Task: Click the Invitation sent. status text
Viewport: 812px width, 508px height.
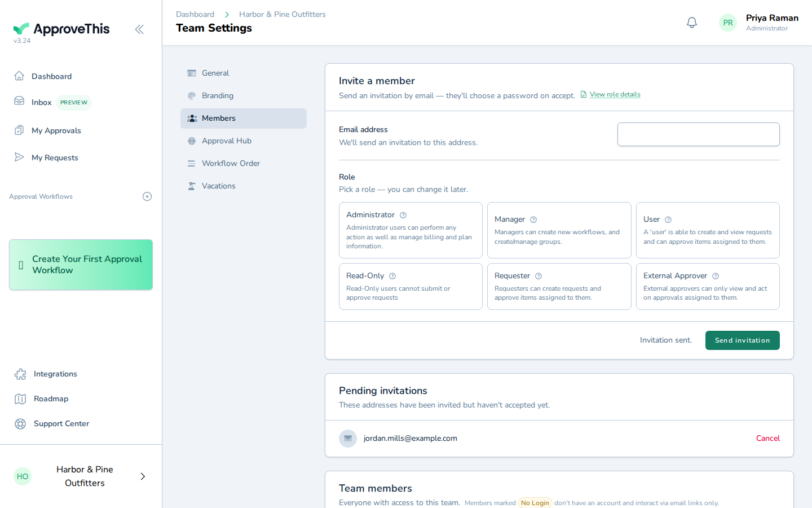Action: pyautogui.click(x=666, y=340)
